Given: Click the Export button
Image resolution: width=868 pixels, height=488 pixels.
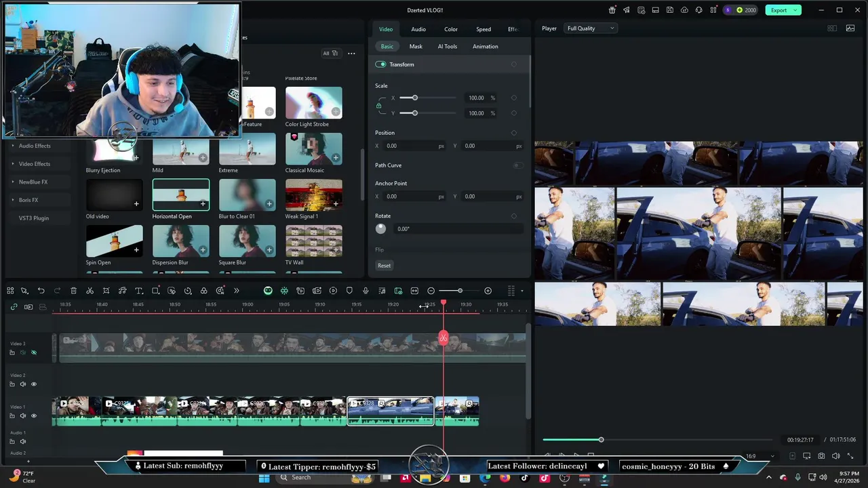Looking at the screenshot, I should point(778,10).
